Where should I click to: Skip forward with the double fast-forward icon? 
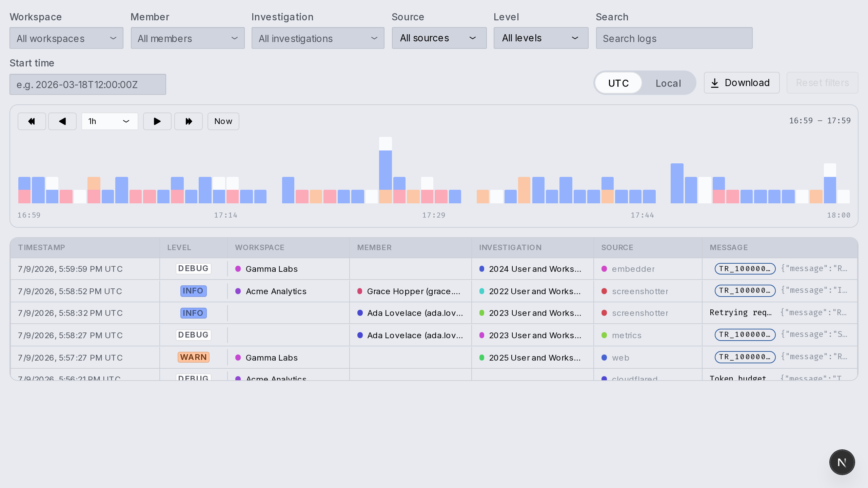(189, 121)
